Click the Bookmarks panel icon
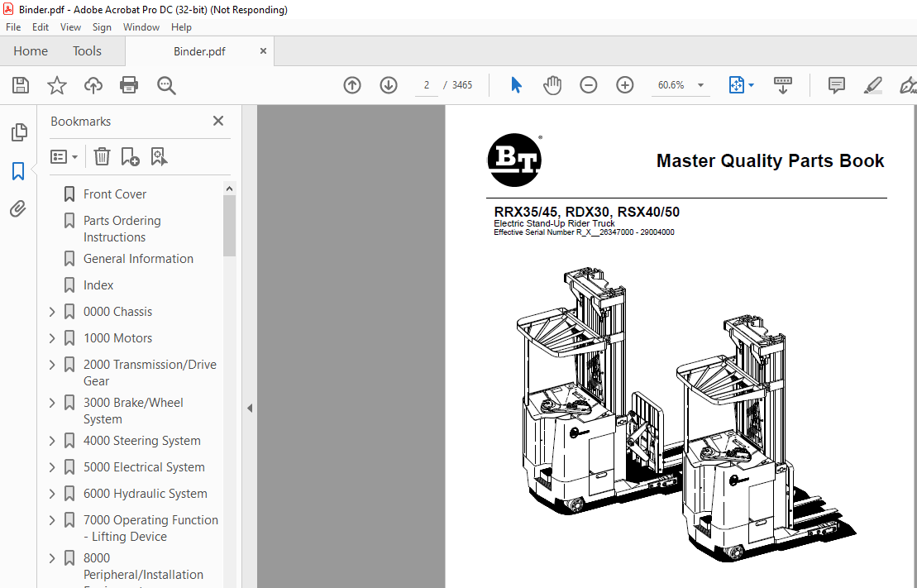917x588 pixels. pos(18,171)
